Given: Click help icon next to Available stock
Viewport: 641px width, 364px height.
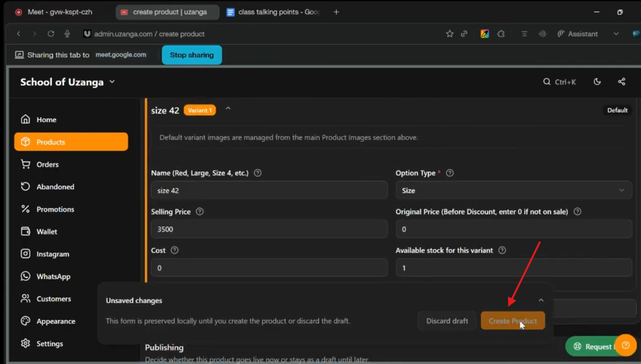Looking at the screenshot, I should tap(502, 250).
